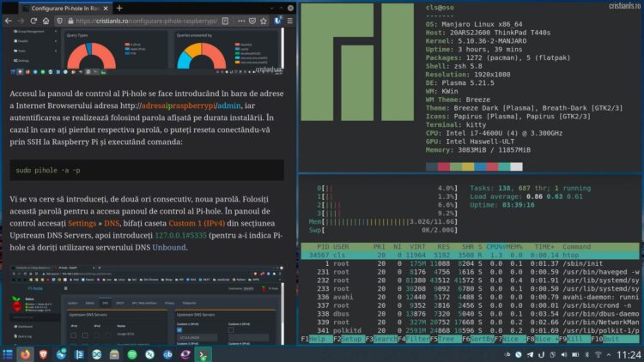The width and height of the screenshot is (644, 362).
Task: Open page actions three-dot menu
Action: click(241, 21)
